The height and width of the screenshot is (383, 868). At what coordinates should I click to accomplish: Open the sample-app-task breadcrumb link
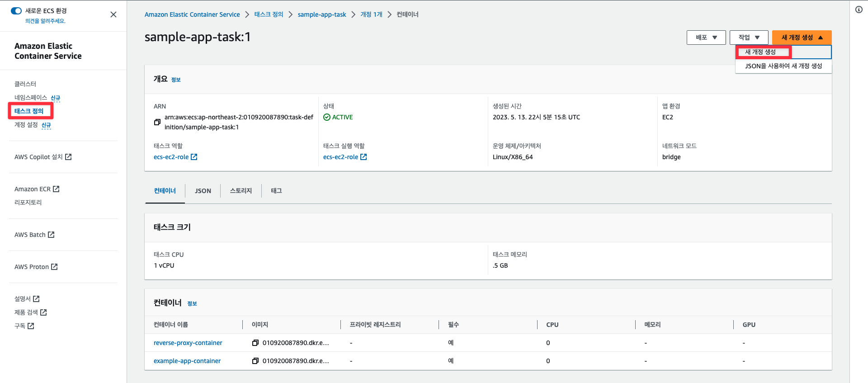pyautogui.click(x=322, y=14)
